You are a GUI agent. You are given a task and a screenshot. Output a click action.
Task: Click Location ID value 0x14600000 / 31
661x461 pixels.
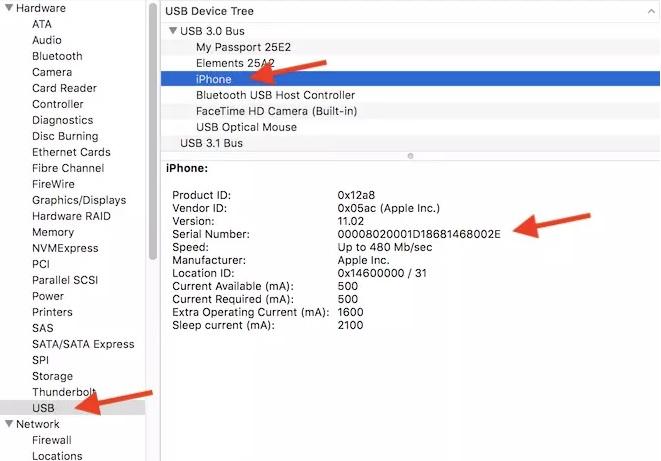coord(382,273)
